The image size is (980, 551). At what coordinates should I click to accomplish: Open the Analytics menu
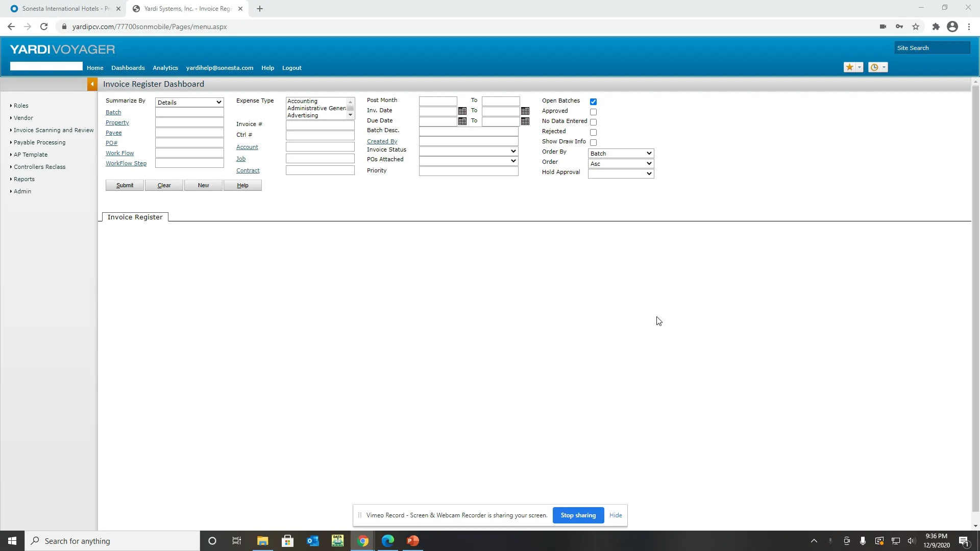point(165,67)
